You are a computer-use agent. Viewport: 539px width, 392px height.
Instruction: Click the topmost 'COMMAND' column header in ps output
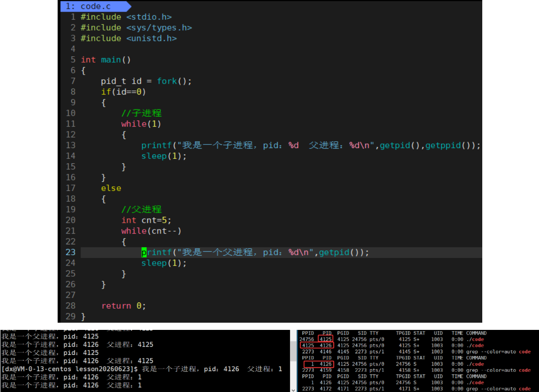[x=476, y=333]
